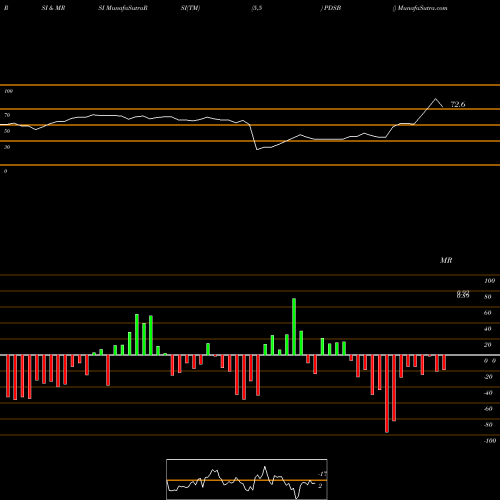Click the RSI line's lowest dip point
This screenshot has width=500, height=500.
pyautogui.click(x=257, y=149)
